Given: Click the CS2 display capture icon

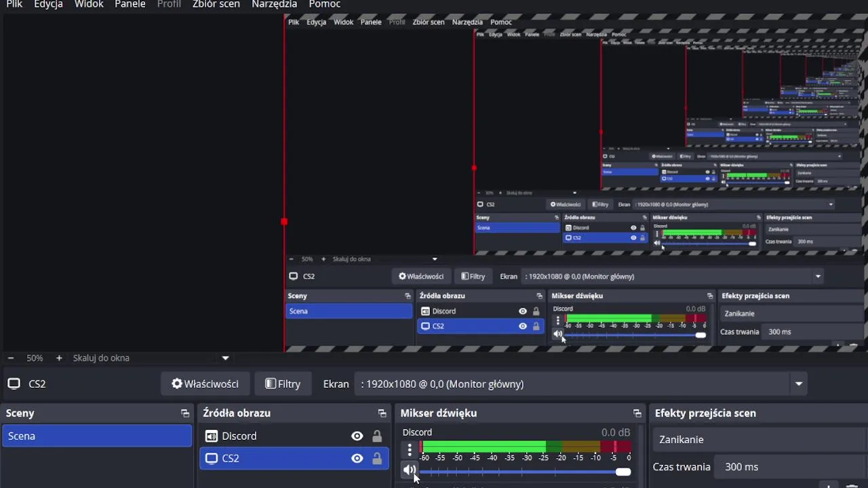Looking at the screenshot, I should [212, 458].
